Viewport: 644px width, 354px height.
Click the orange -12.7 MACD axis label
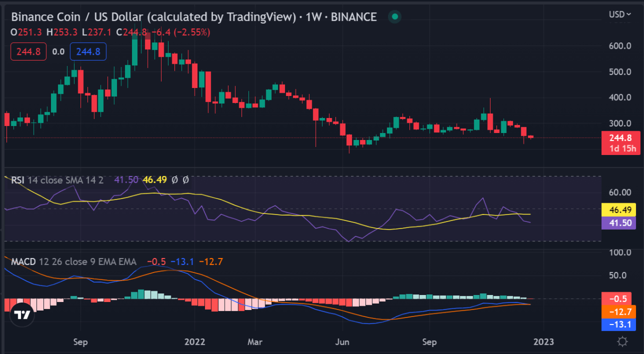(x=620, y=312)
